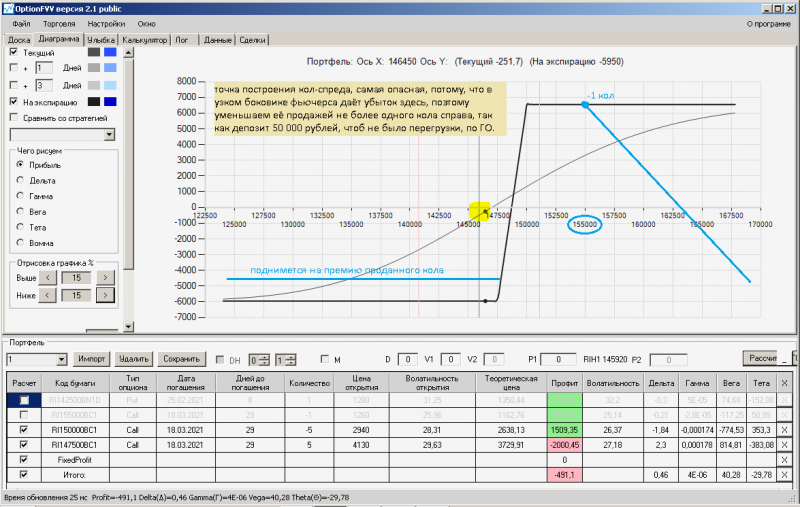Switch to the Улыбка tab
This screenshot has width=800, height=507.
[101, 40]
